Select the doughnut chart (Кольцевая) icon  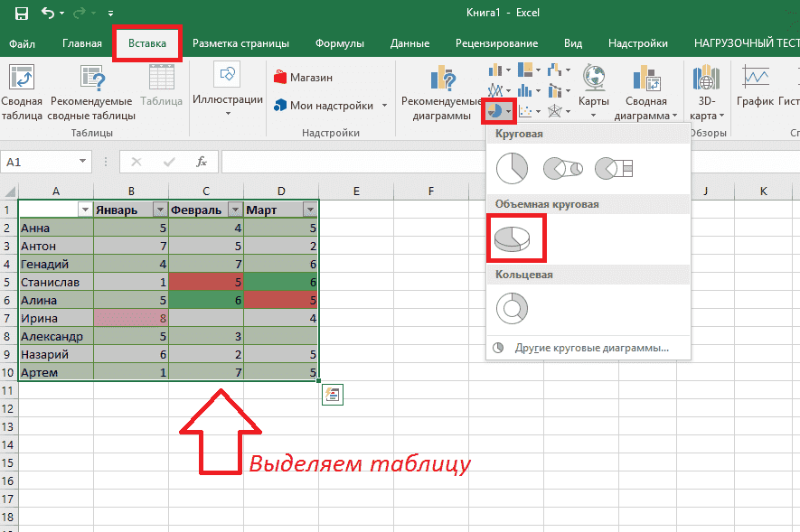(x=512, y=308)
